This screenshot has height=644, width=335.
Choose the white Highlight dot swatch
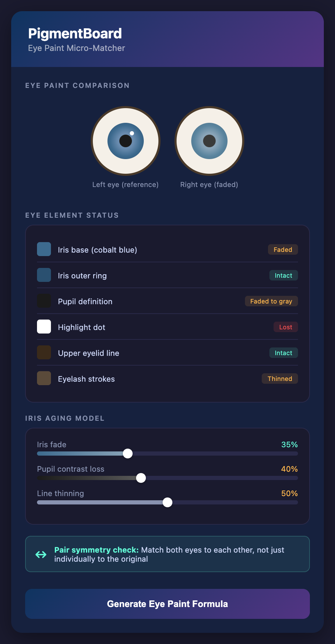click(44, 327)
